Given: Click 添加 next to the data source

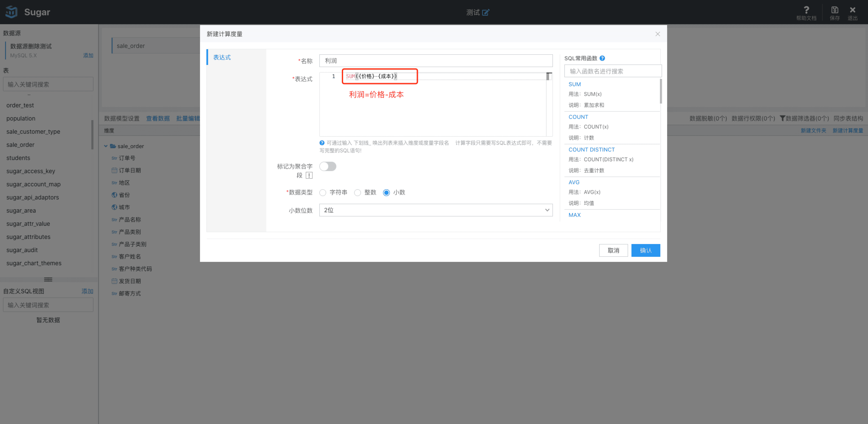Looking at the screenshot, I should coord(88,55).
